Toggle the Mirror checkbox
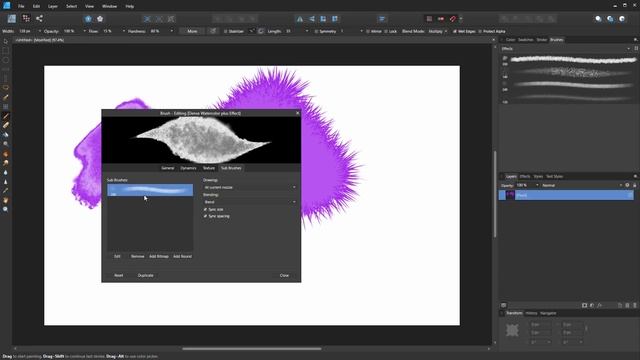 coord(367,31)
